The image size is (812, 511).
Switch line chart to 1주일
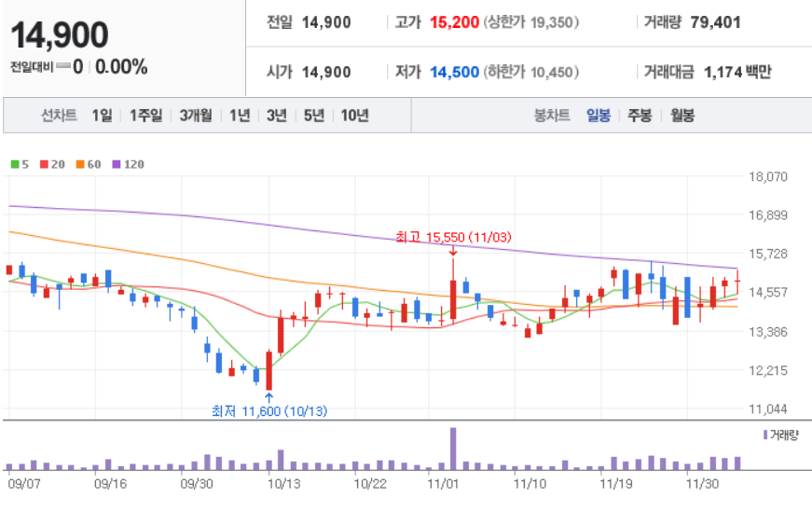pyautogui.click(x=146, y=115)
